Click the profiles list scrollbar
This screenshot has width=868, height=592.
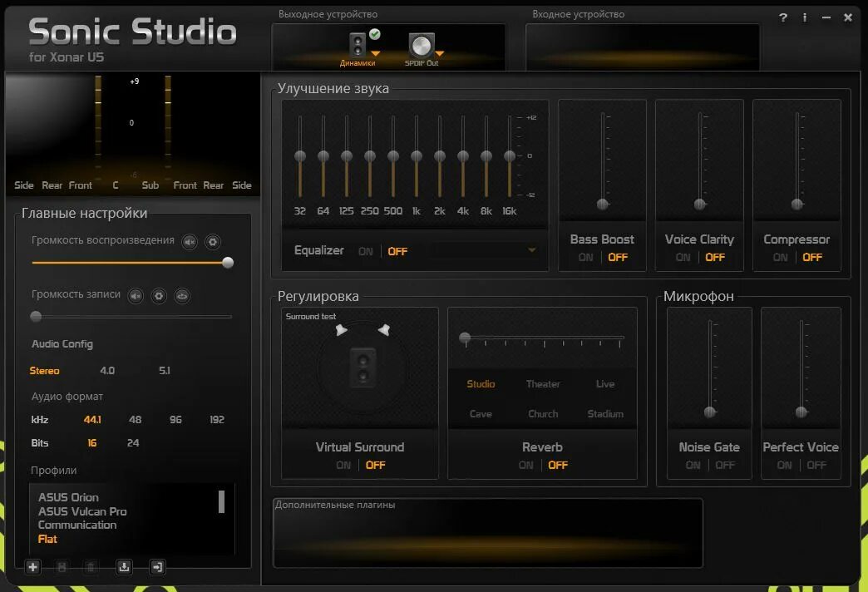click(x=221, y=501)
